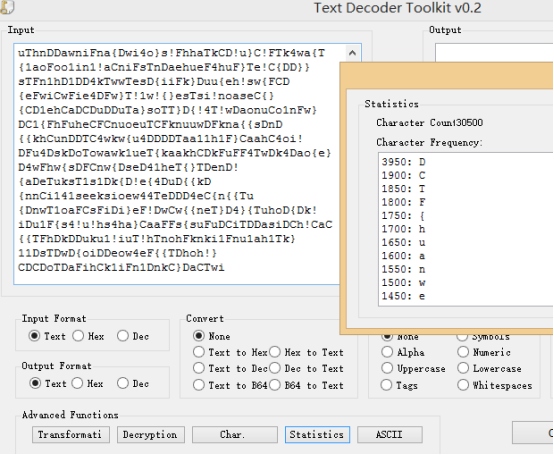Viewport: 554px width, 455px height.
Task: Select Dec input format
Action: pos(133,336)
